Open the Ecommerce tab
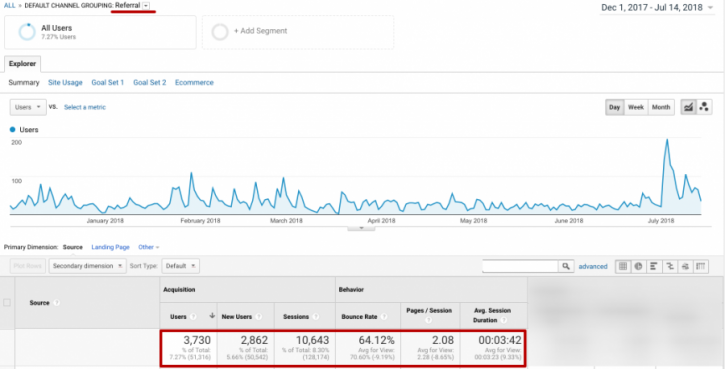The width and height of the screenshot is (725, 369). click(x=194, y=82)
